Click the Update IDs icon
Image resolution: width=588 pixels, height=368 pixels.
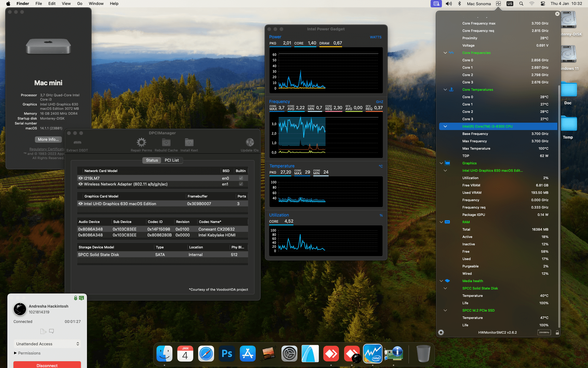[250, 142]
